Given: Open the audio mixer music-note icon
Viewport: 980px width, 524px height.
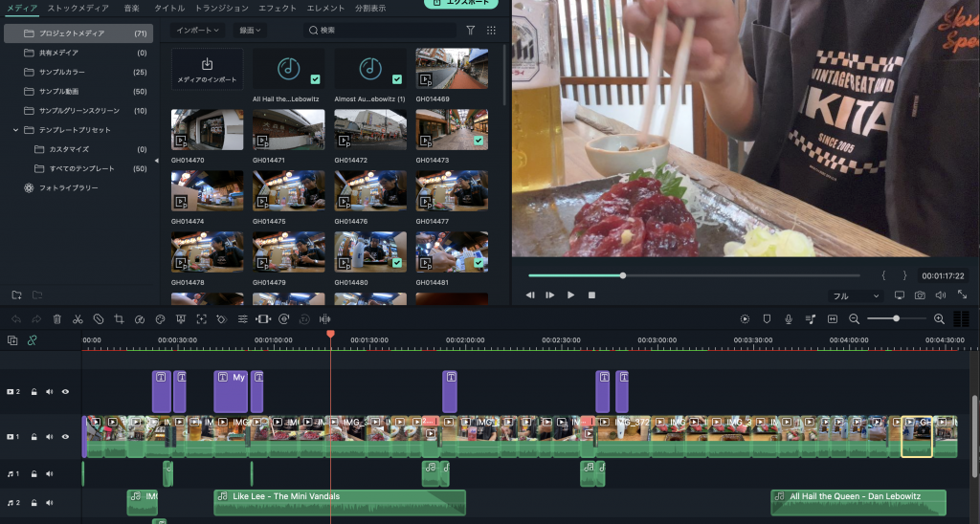Looking at the screenshot, I should pos(811,319).
